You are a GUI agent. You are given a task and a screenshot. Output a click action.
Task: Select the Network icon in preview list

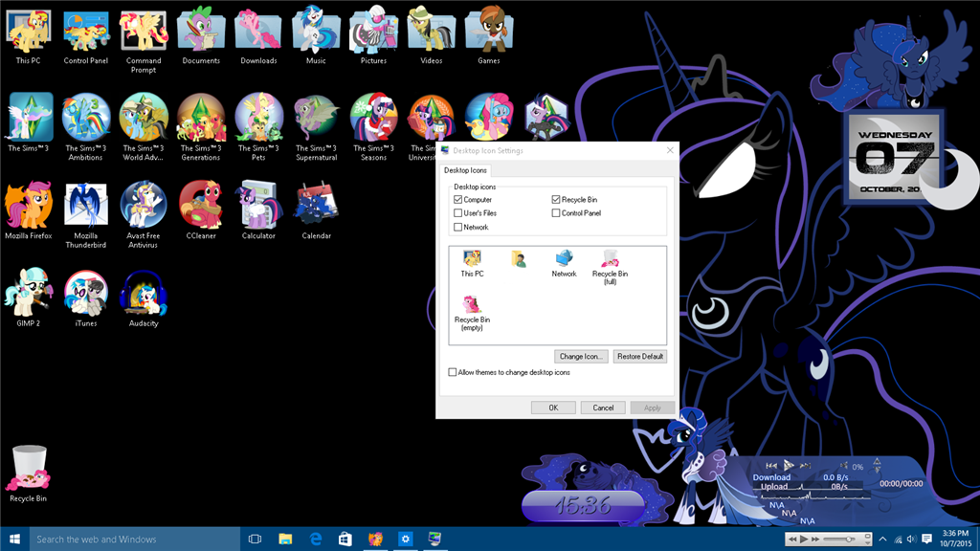[564, 263]
